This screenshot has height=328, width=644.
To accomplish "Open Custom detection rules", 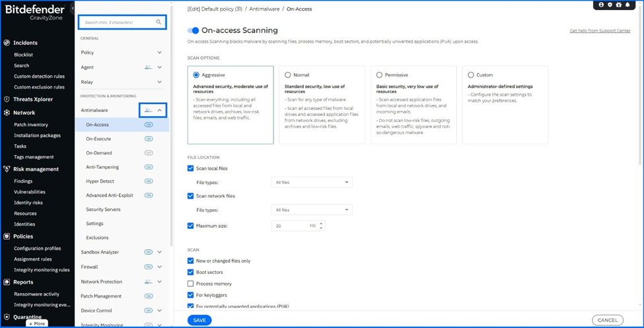I will tap(39, 77).
